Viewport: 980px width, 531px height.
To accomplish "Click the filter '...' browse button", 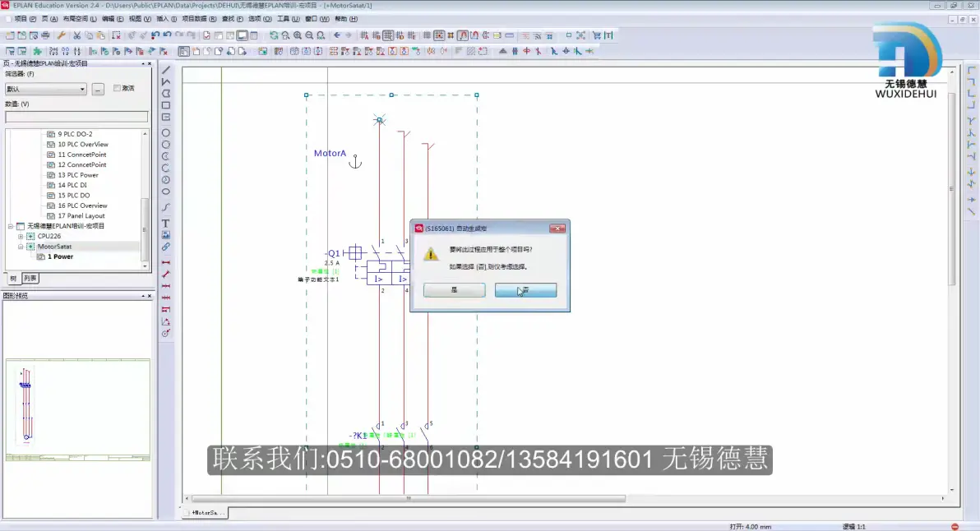I will point(98,89).
